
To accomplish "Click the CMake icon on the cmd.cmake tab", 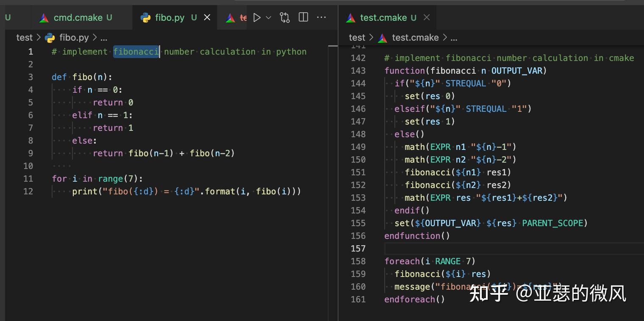I will (44, 17).
